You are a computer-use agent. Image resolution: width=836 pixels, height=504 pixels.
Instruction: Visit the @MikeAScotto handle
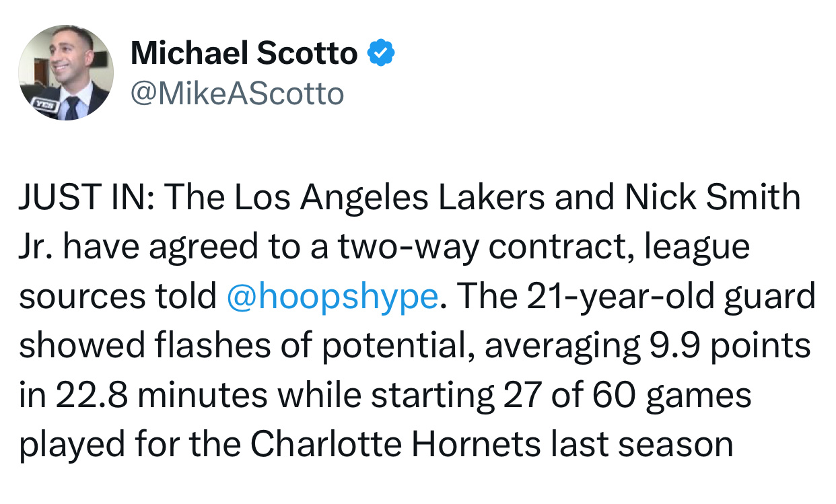237,94
